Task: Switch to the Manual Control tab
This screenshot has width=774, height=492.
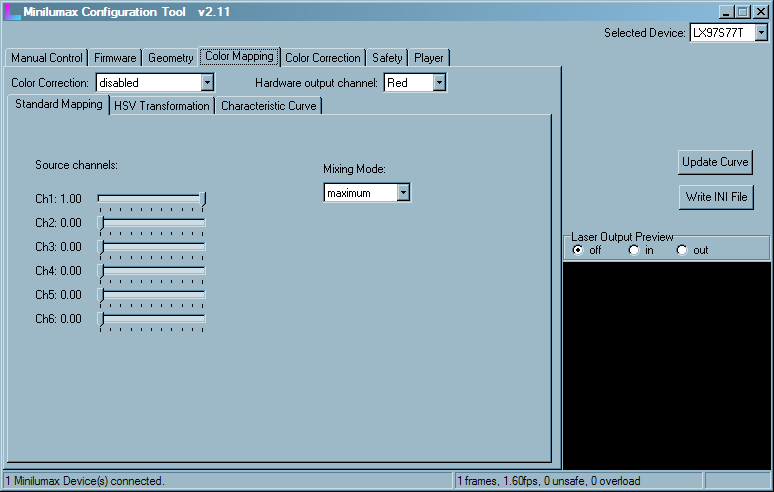Action: (x=46, y=58)
